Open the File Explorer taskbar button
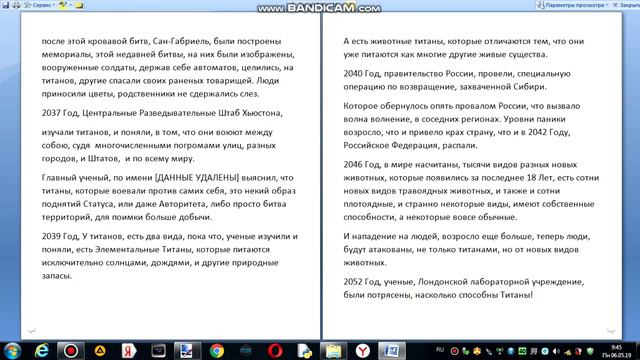This screenshot has height=360, width=640. pos(333,351)
